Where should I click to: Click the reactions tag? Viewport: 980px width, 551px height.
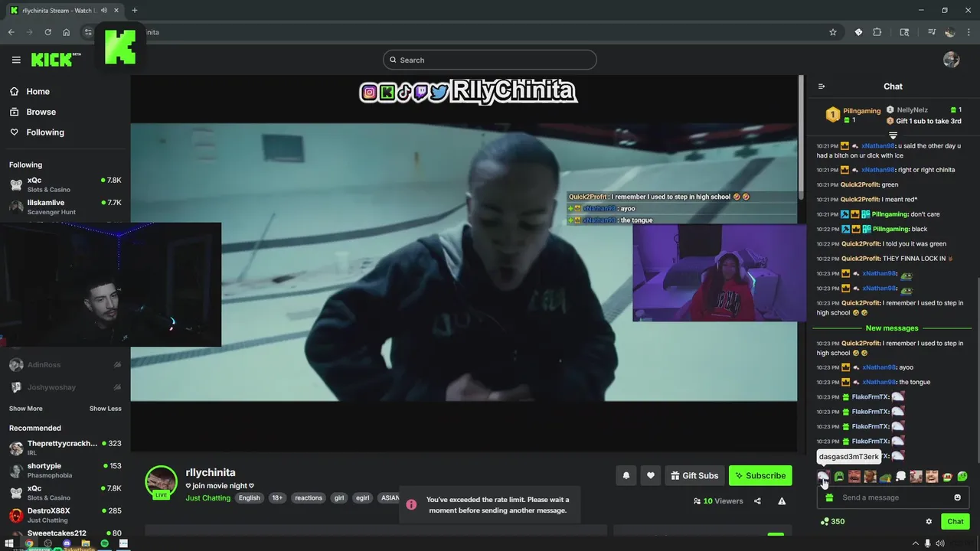click(309, 497)
